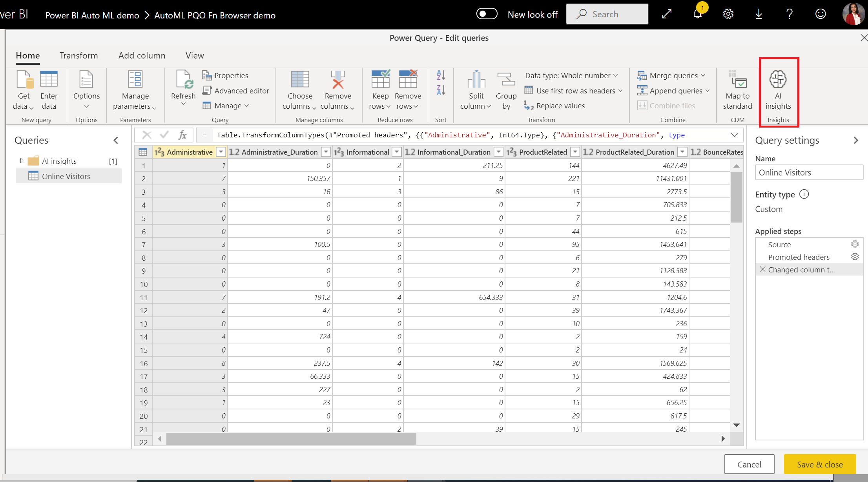The width and height of the screenshot is (868, 482).
Task: Open settings gear for Source step
Action: (855, 244)
